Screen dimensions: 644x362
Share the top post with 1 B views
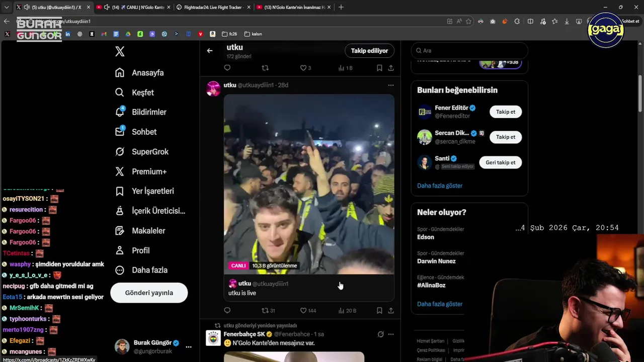pyautogui.click(x=391, y=68)
